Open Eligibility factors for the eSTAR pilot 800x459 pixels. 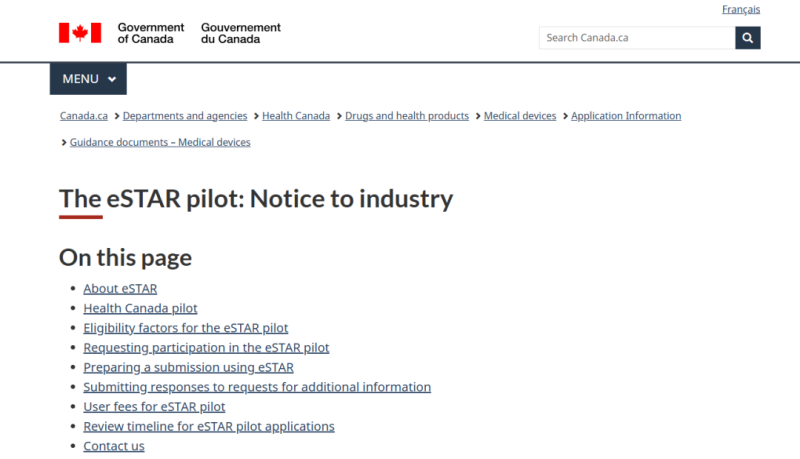click(x=186, y=328)
